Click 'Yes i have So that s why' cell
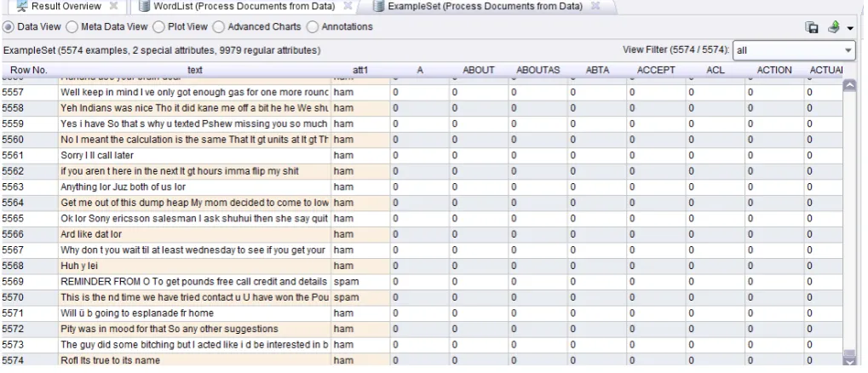Viewport: 868px width, 373px height. click(195, 124)
